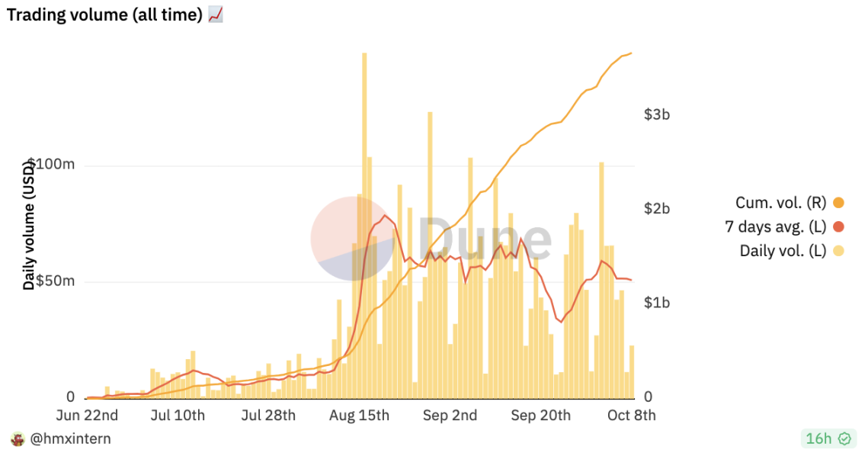Click the last daily bar at Oct 8th

[x=632, y=372]
